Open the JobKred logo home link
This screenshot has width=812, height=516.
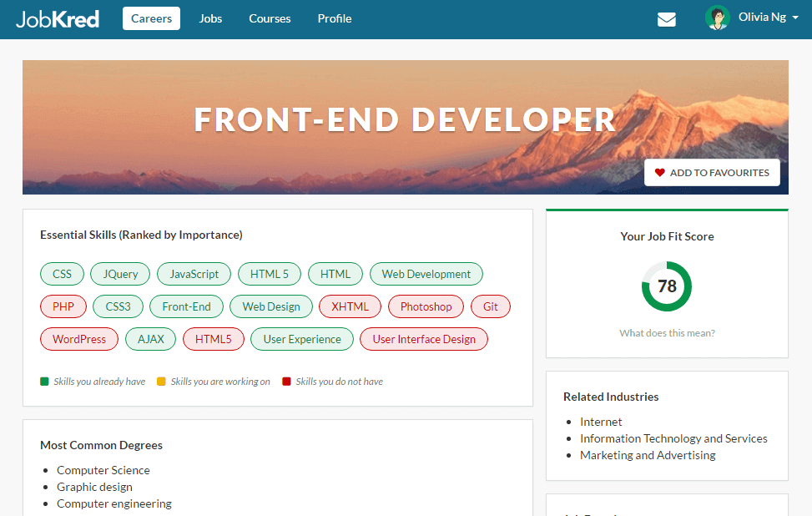click(x=58, y=19)
